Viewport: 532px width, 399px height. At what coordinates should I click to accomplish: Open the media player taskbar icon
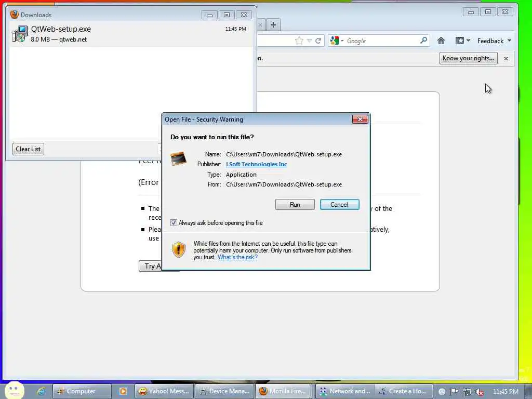click(123, 391)
